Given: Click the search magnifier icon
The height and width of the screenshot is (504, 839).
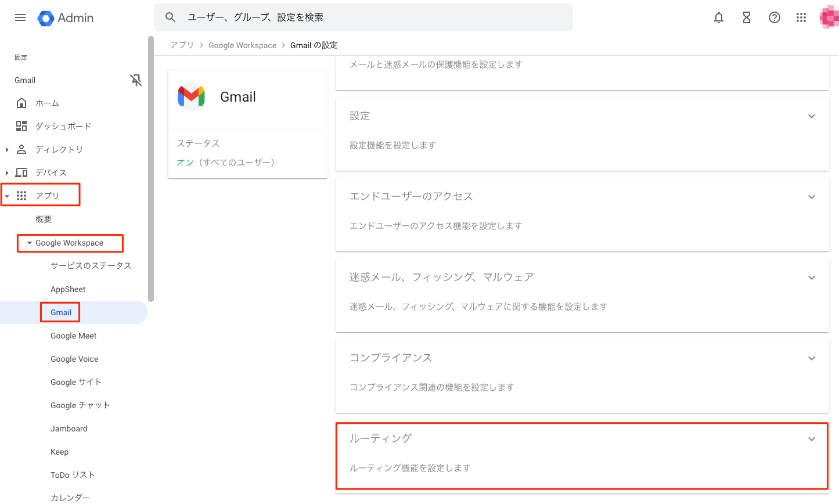Looking at the screenshot, I should point(170,17).
